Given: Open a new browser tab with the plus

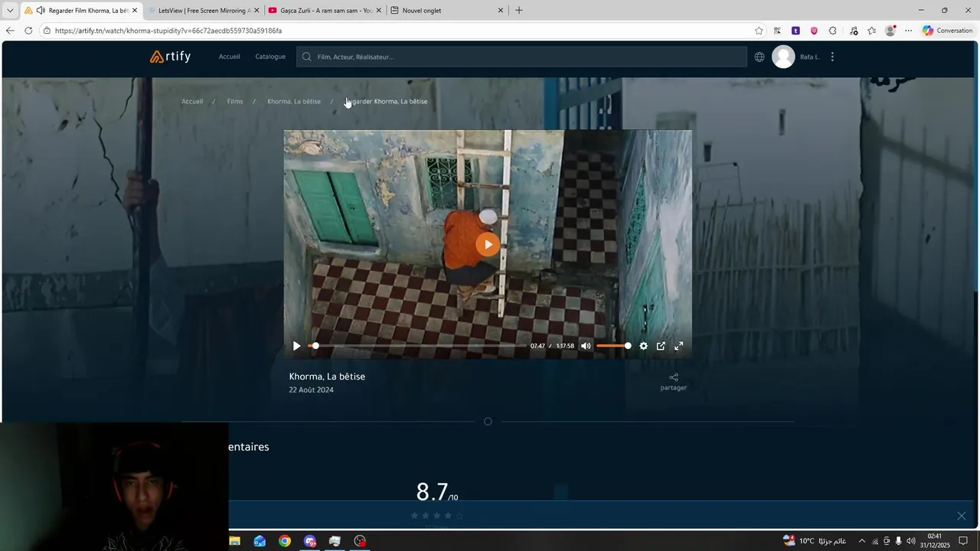Looking at the screenshot, I should click(519, 11).
